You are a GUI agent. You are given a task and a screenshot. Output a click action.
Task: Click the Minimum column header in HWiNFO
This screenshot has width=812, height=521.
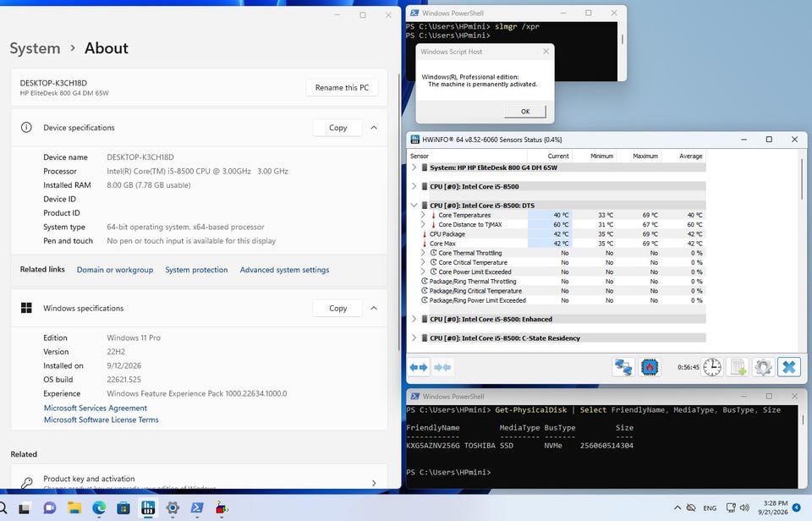click(594, 156)
